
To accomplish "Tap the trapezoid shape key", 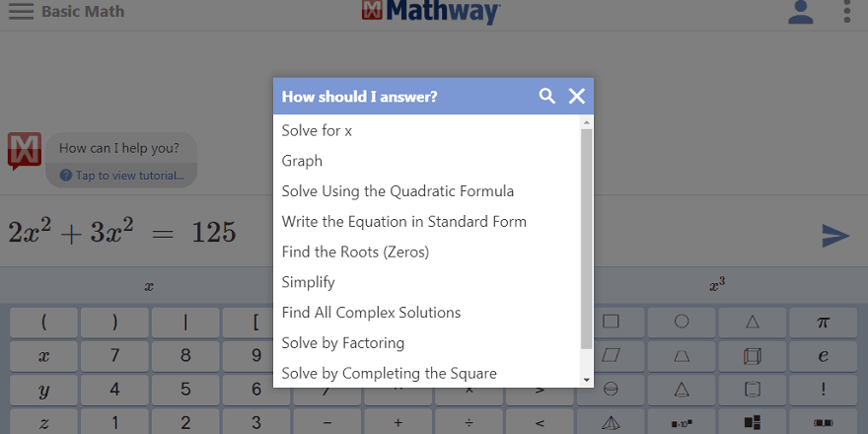I will pos(682,355).
